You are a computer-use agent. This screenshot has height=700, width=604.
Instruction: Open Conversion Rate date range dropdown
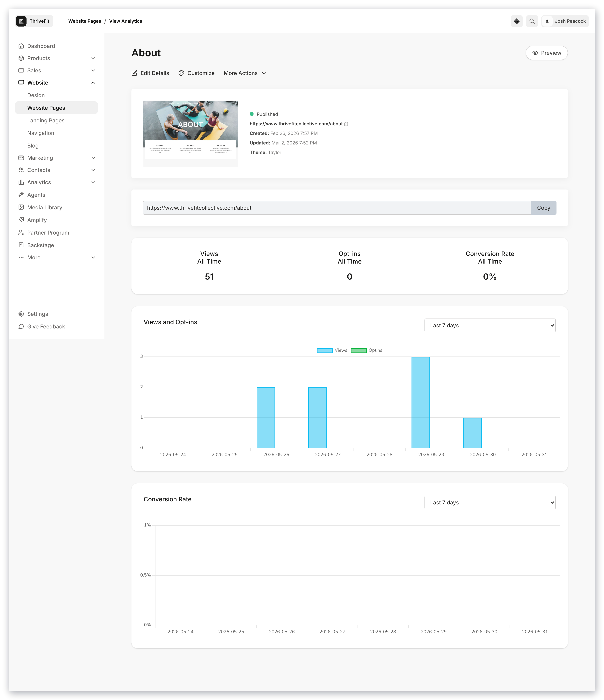click(x=490, y=502)
